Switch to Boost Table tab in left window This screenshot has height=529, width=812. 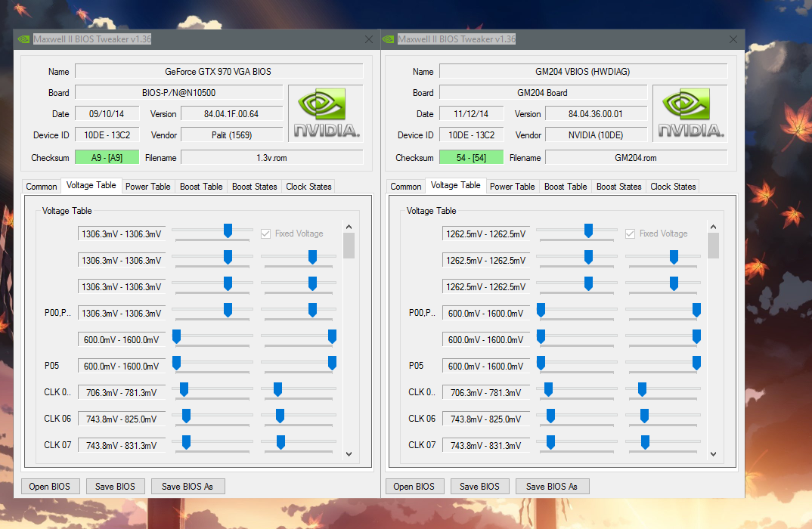point(201,187)
